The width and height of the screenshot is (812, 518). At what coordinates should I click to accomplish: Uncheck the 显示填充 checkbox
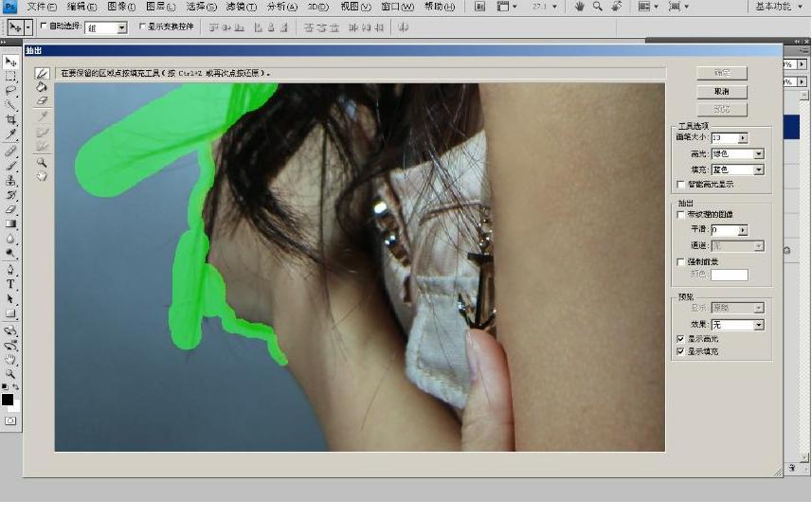(681, 351)
